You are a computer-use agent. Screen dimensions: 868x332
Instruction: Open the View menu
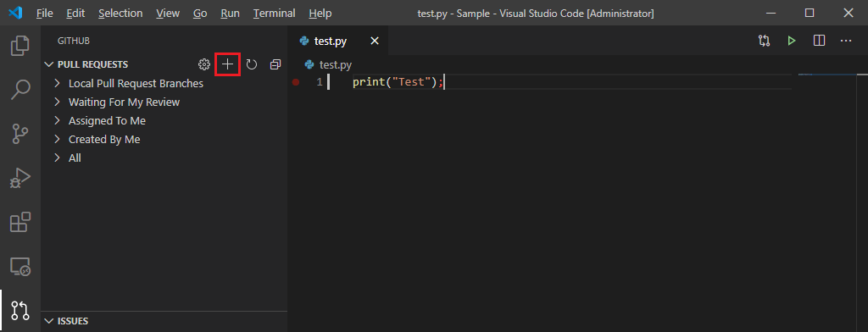click(168, 13)
